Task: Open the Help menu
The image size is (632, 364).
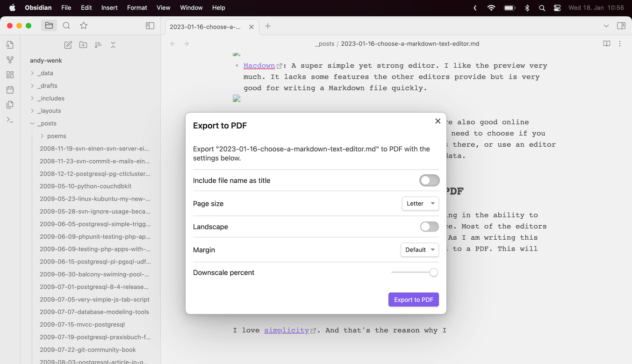Action: tap(219, 7)
